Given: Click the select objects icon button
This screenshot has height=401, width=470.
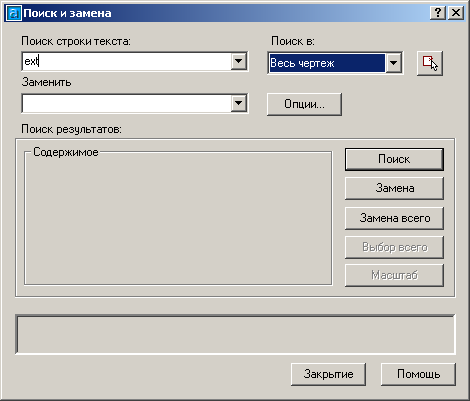Looking at the screenshot, I should [430, 63].
